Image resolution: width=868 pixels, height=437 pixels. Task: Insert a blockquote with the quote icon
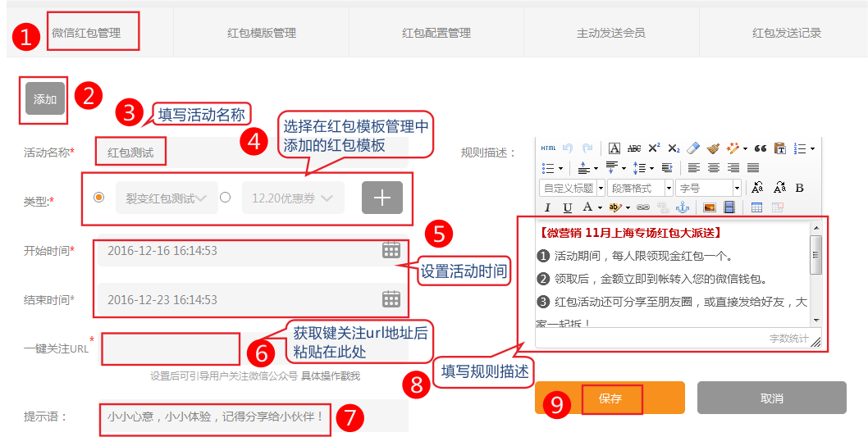pyautogui.click(x=760, y=148)
